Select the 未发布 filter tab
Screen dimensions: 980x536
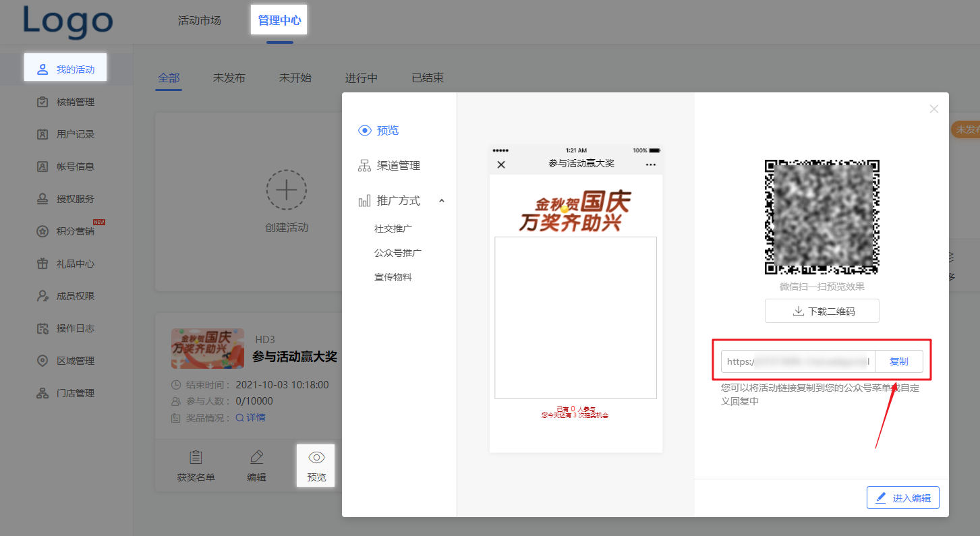pos(229,78)
